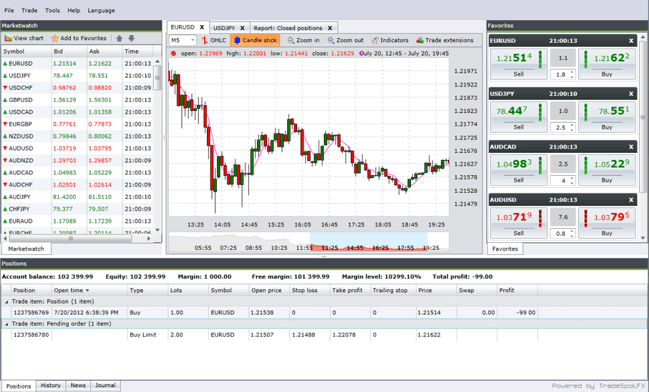Select the Favorites bottom tab

click(x=505, y=249)
